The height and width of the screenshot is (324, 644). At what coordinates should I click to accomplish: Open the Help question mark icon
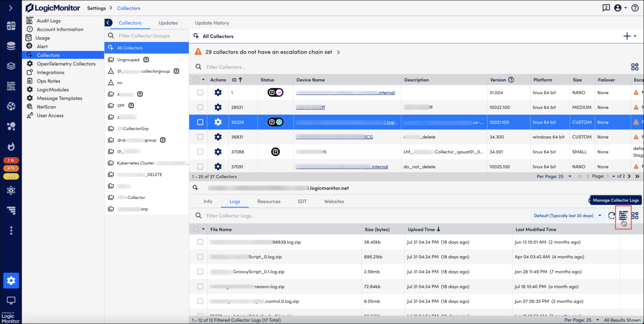pyautogui.click(x=635, y=8)
